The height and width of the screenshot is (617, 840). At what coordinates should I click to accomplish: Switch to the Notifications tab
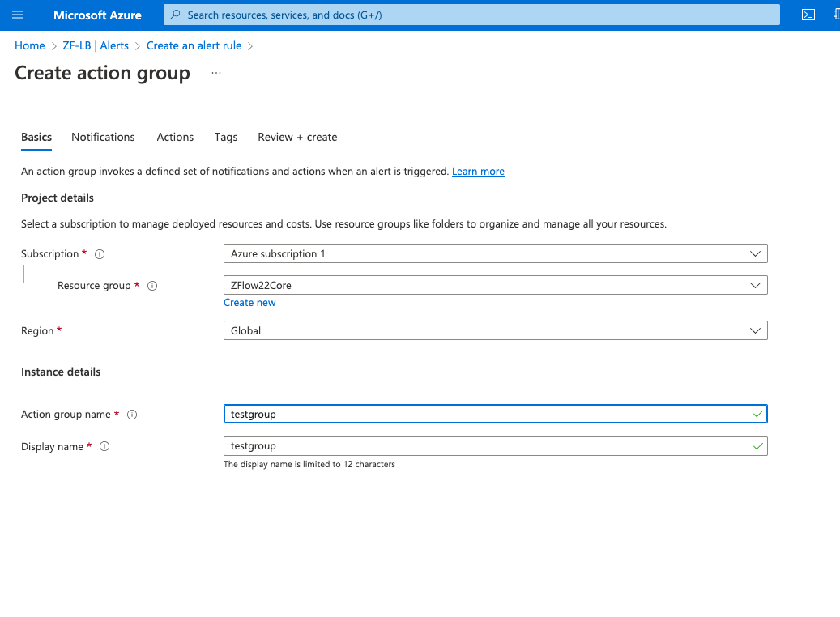coord(103,137)
